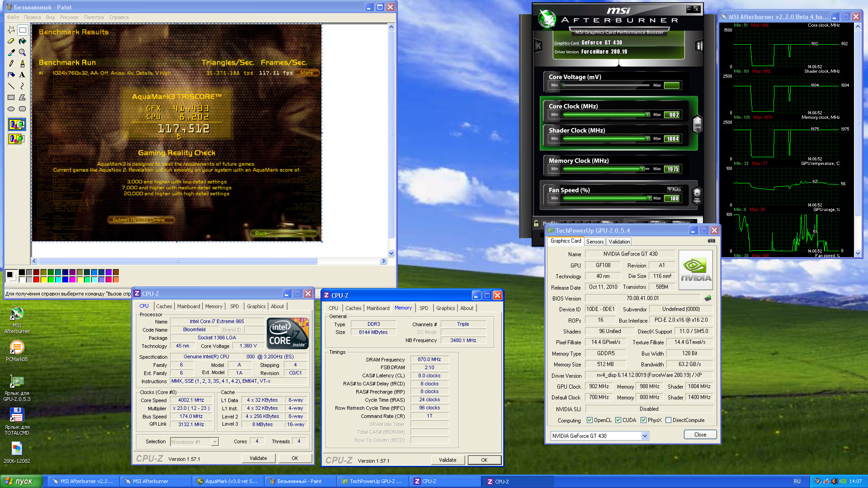The height and width of the screenshot is (488, 868).
Task: Open the Файл menu in Paint
Action: coord(13,17)
